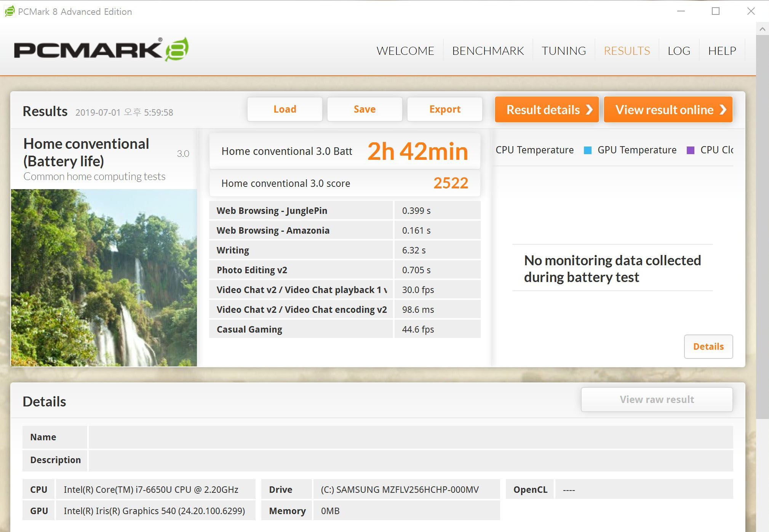Screen dimensions: 769x532
Task: Open Result details
Action: pyautogui.click(x=547, y=110)
